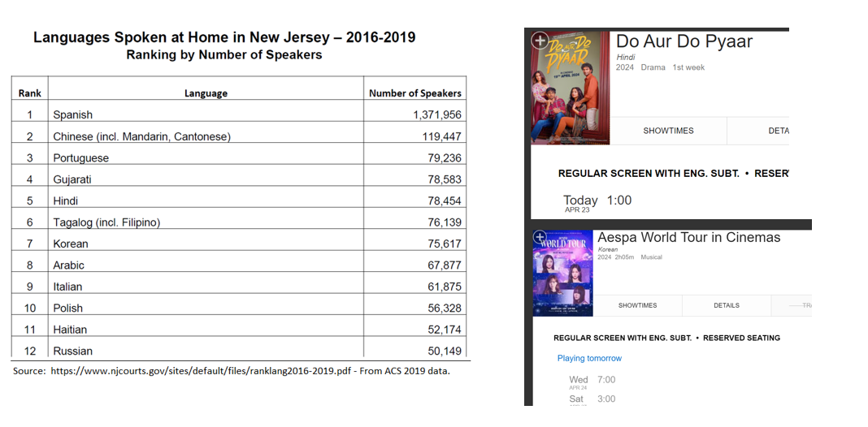The height and width of the screenshot is (427, 868).
Task: Click the Language column header
Action: click(x=206, y=93)
